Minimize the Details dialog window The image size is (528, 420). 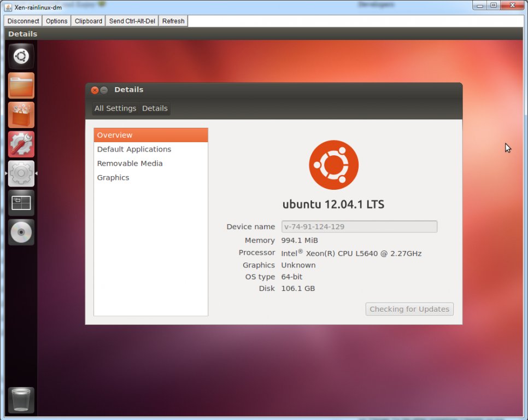tap(104, 90)
